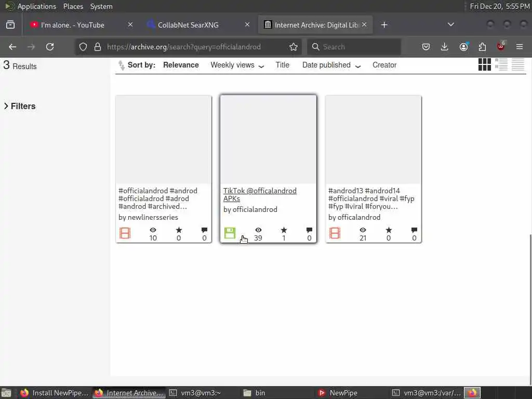The height and width of the screenshot is (399, 532).
Task: Open the Places menu
Action: pyautogui.click(x=73, y=6)
